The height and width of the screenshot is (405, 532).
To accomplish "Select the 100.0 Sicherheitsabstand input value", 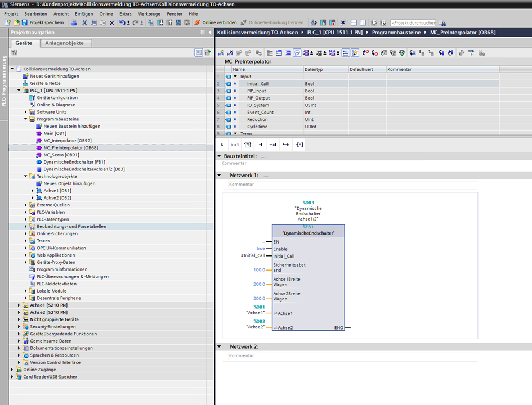I will click(x=259, y=269).
